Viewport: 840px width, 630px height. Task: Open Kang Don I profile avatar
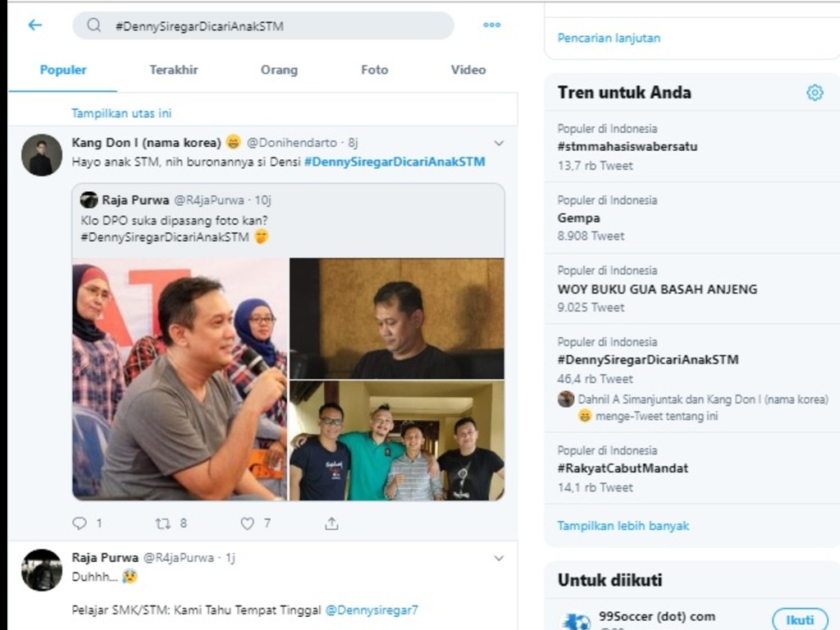(41, 155)
